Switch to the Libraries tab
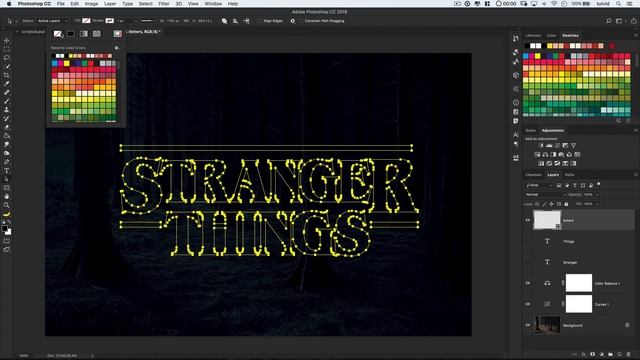 point(533,36)
